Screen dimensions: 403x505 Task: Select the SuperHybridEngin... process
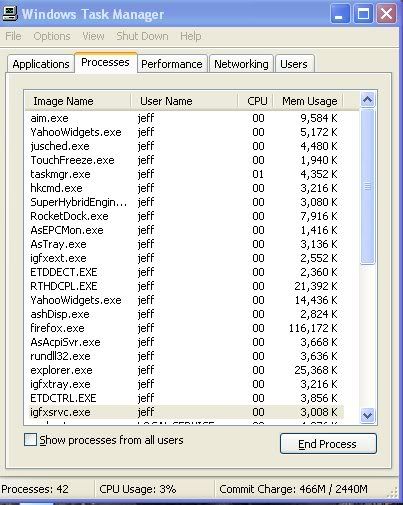click(x=185, y=202)
